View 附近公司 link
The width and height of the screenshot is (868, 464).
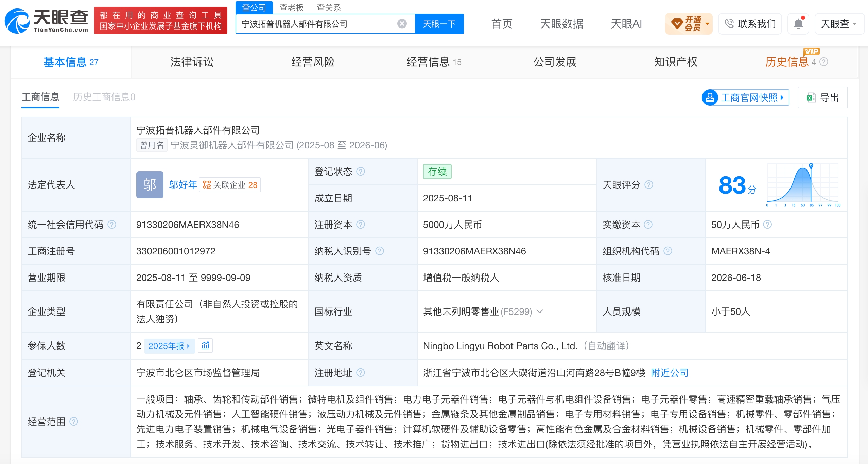tap(670, 373)
